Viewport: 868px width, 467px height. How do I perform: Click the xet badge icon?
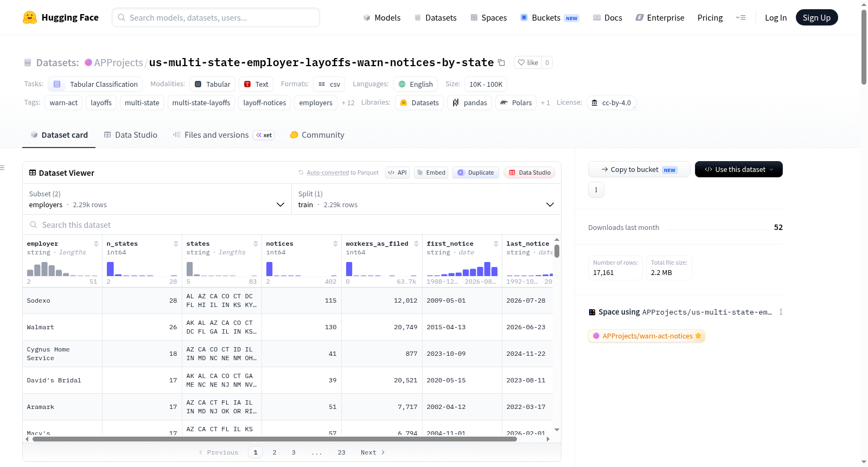pos(264,135)
